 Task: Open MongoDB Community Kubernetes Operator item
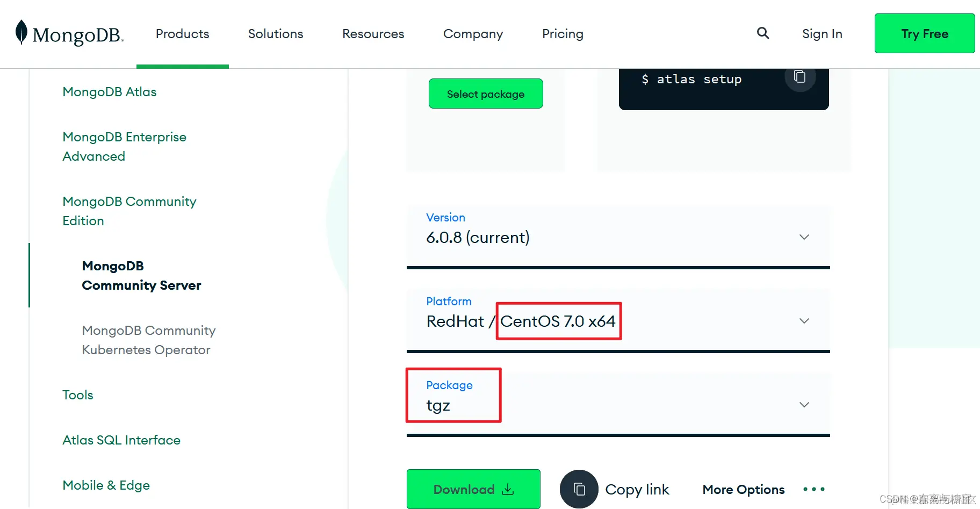149,340
